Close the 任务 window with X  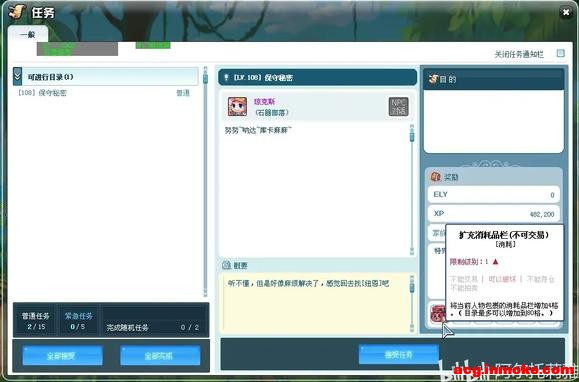[566, 12]
